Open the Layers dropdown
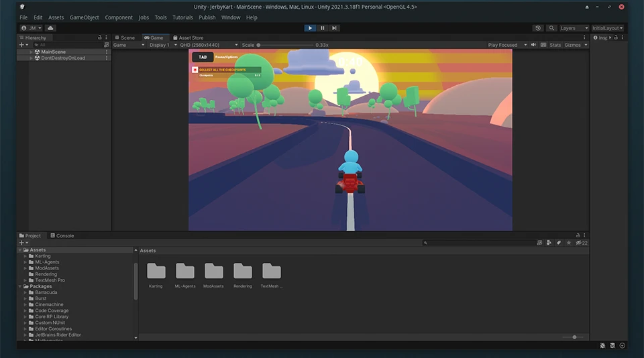 (574, 28)
